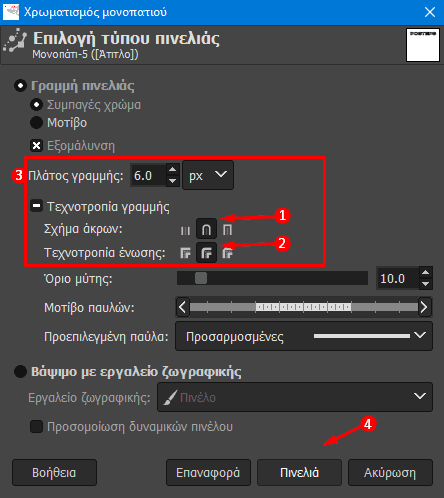This screenshot has height=498, width=444.
Task: Select the Μοτίβο radio button
Action: [x=36, y=123]
